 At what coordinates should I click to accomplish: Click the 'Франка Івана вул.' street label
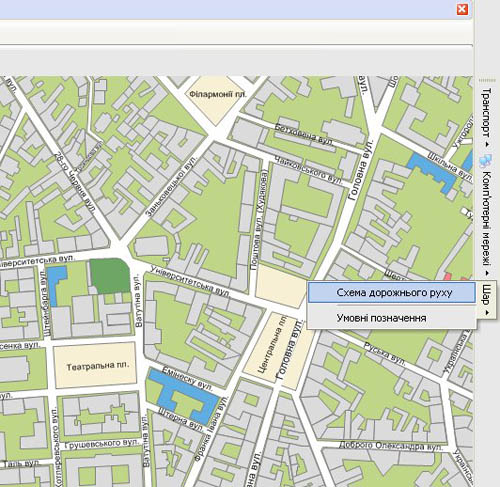[x=211, y=429]
